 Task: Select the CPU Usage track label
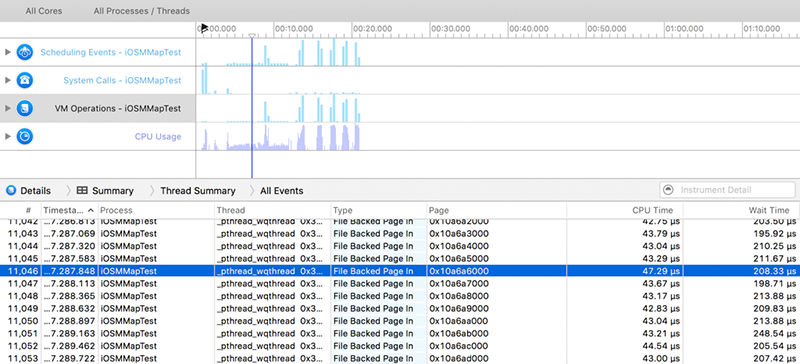(x=158, y=136)
